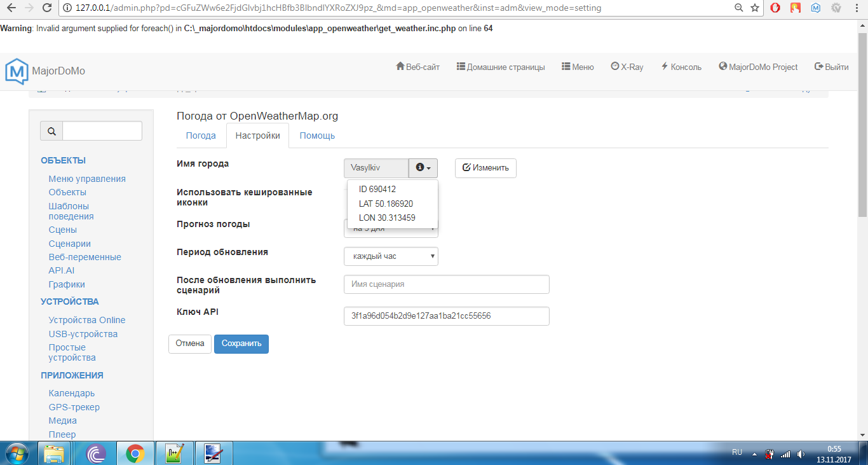Click the sidebar search text box

pos(102,131)
